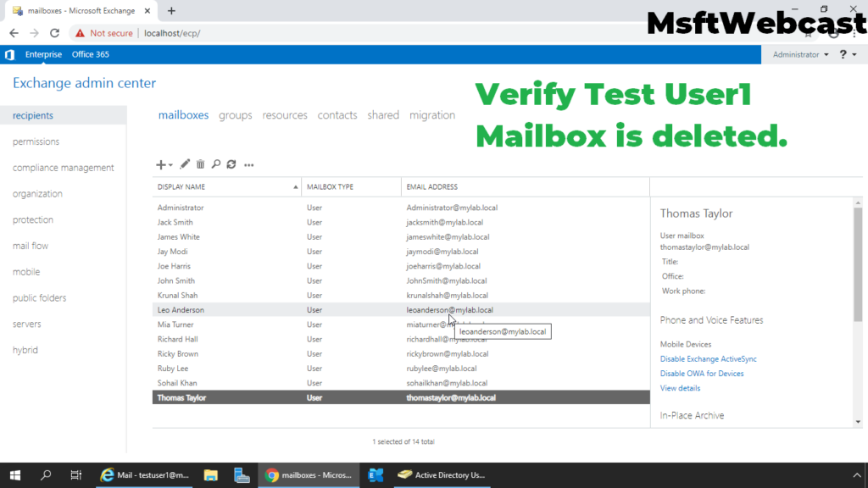Select the Office 365 header tab
The height and width of the screenshot is (488, 868).
pyautogui.click(x=90, y=54)
